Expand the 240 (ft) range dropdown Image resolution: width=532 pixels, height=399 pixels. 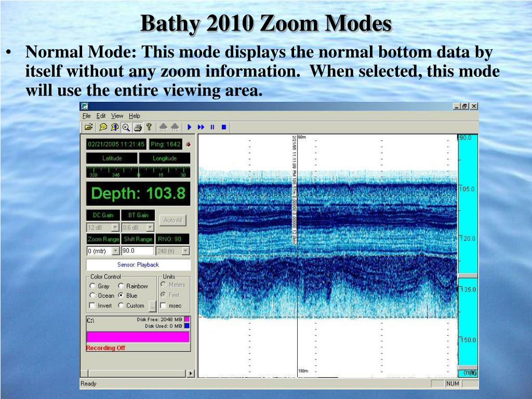pyautogui.click(x=185, y=251)
